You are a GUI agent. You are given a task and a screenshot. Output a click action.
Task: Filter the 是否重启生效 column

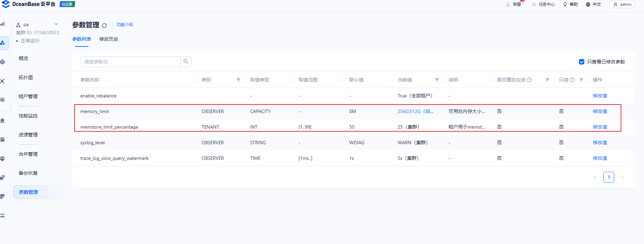[x=547, y=80]
